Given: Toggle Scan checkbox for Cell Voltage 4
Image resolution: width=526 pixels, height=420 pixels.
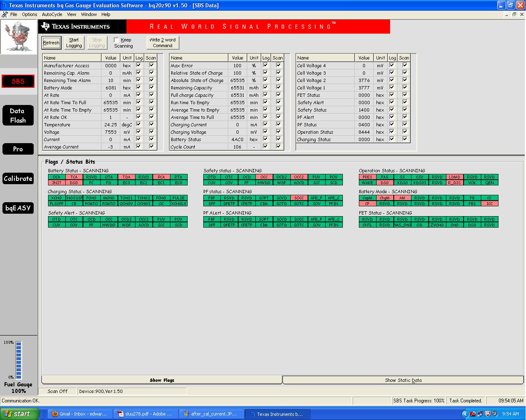Looking at the screenshot, I should 405,65.
